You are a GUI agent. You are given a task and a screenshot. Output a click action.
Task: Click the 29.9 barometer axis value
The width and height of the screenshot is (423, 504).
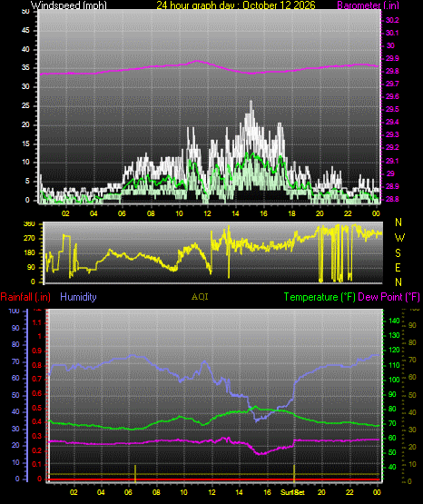coord(392,58)
